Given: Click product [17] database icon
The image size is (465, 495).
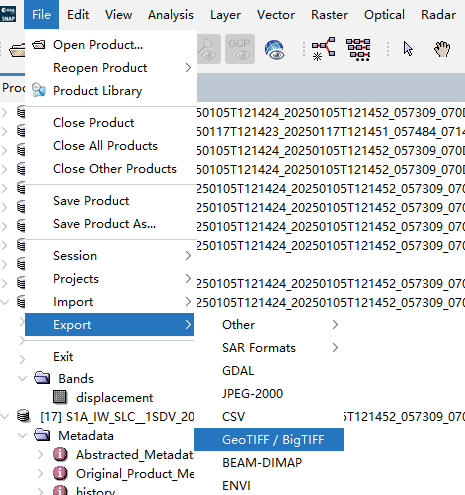Looking at the screenshot, I should pyautogui.click(x=23, y=416).
